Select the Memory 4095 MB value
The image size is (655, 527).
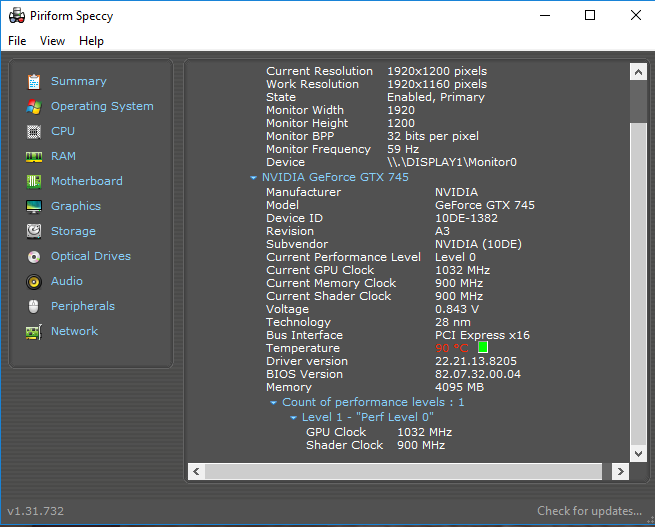(x=459, y=387)
